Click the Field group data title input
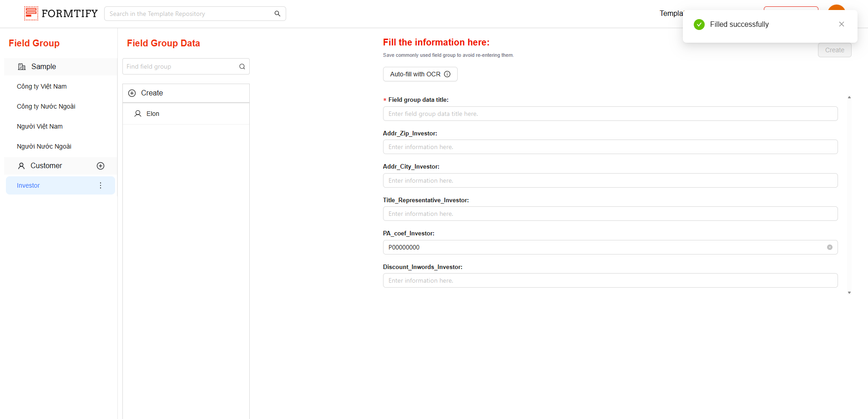This screenshot has height=419, width=868. tap(610, 114)
